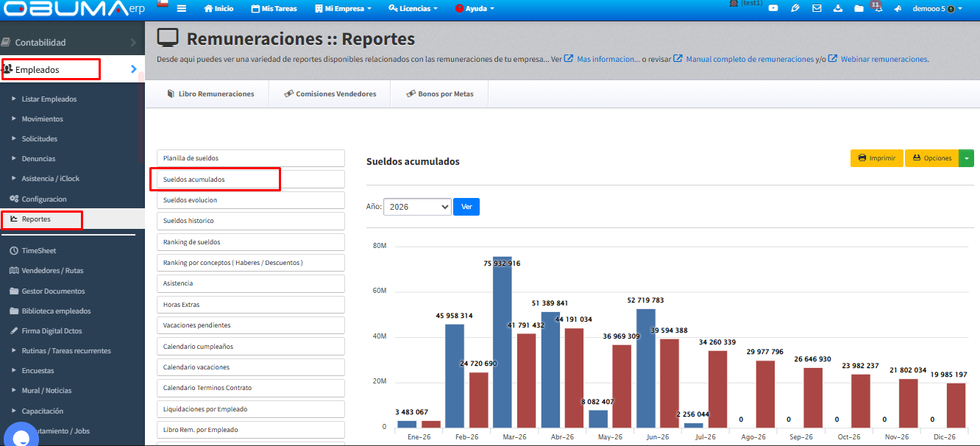Click the Chile flag icon

pos(163,4)
